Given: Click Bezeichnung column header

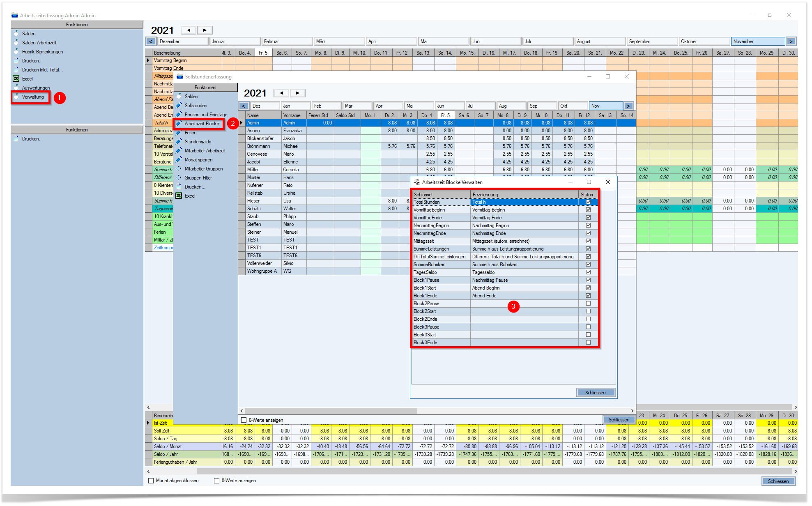Looking at the screenshot, I should point(524,195).
